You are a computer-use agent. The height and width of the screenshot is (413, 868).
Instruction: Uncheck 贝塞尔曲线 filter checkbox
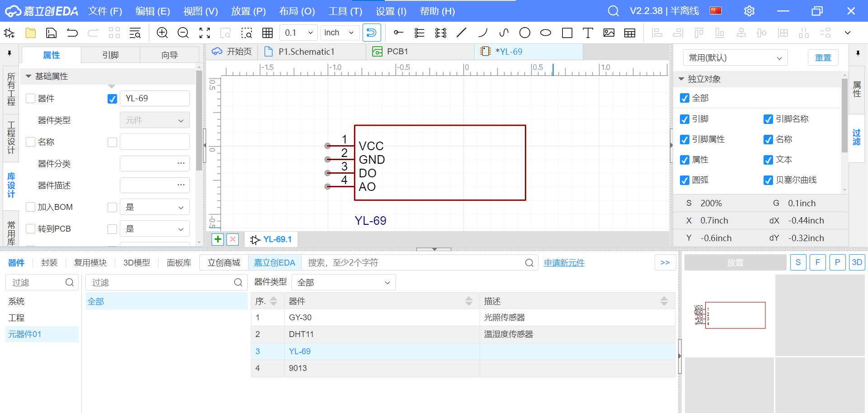click(x=768, y=180)
